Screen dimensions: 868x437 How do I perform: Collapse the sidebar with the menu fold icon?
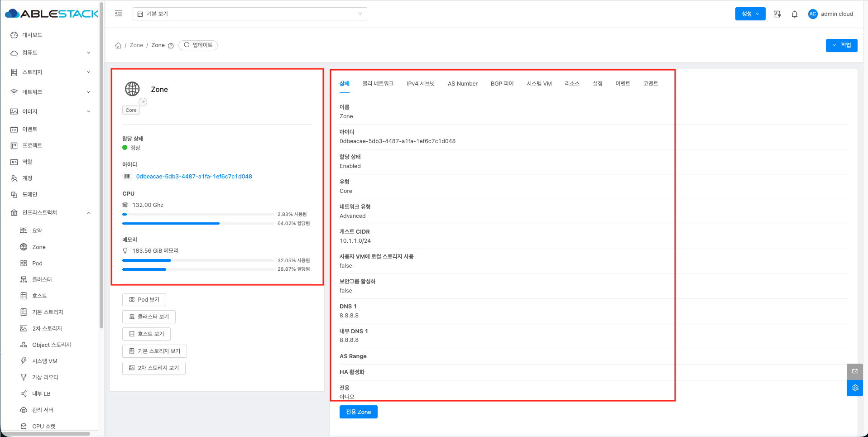[x=119, y=14]
